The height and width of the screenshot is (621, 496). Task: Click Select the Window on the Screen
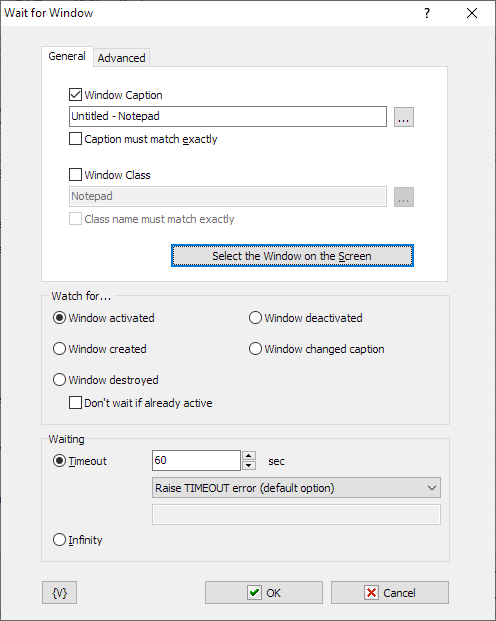click(x=292, y=256)
